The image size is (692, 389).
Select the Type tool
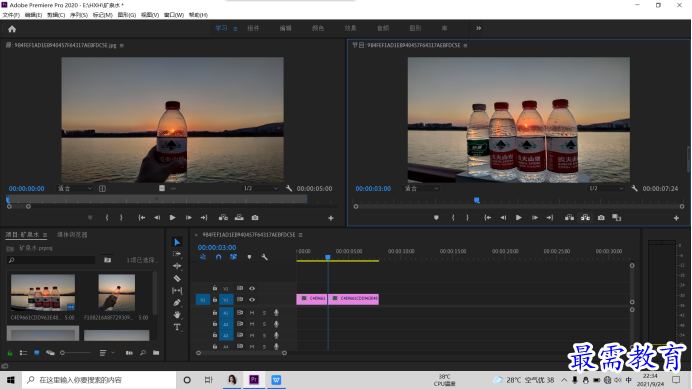coord(177,327)
